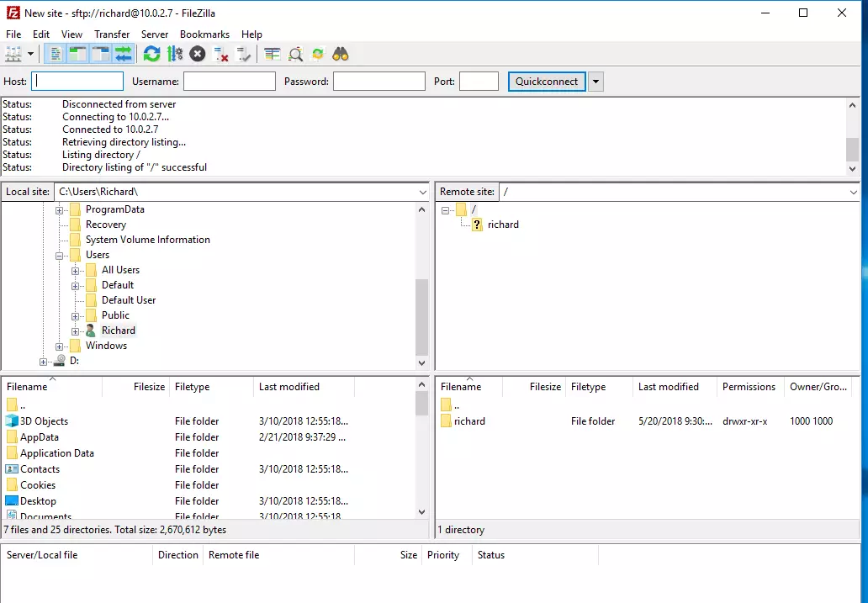868x603 pixels.
Task: Disconnect from the current server
Action: pyautogui.click(x=221, y=55)
